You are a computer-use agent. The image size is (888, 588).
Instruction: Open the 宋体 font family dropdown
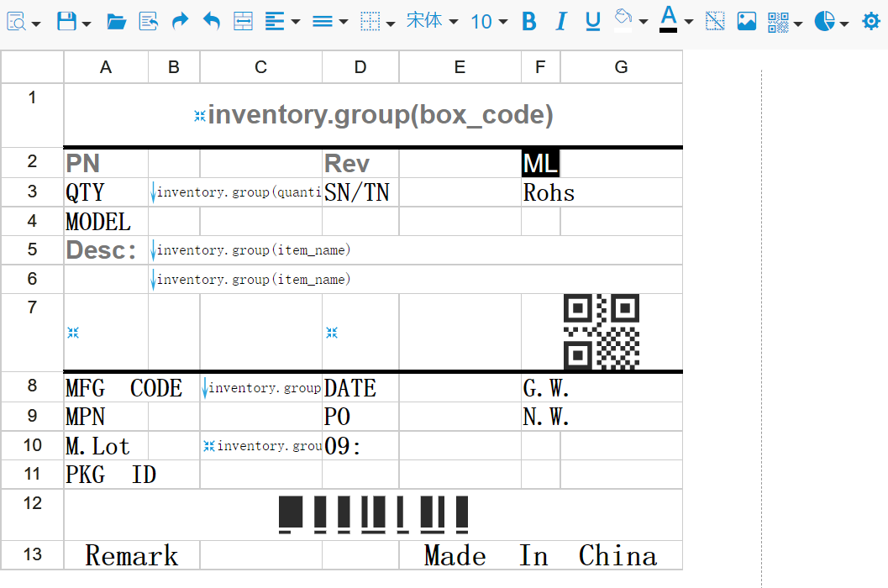(432, 22)
